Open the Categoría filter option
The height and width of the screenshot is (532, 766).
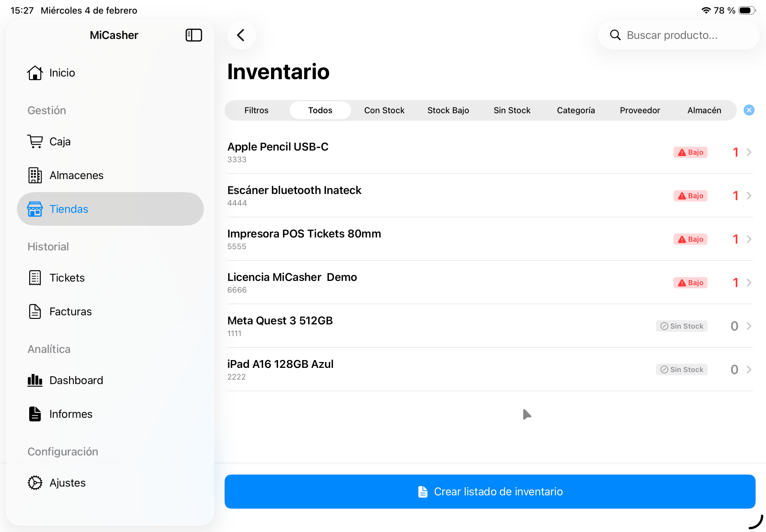[576, 110]
